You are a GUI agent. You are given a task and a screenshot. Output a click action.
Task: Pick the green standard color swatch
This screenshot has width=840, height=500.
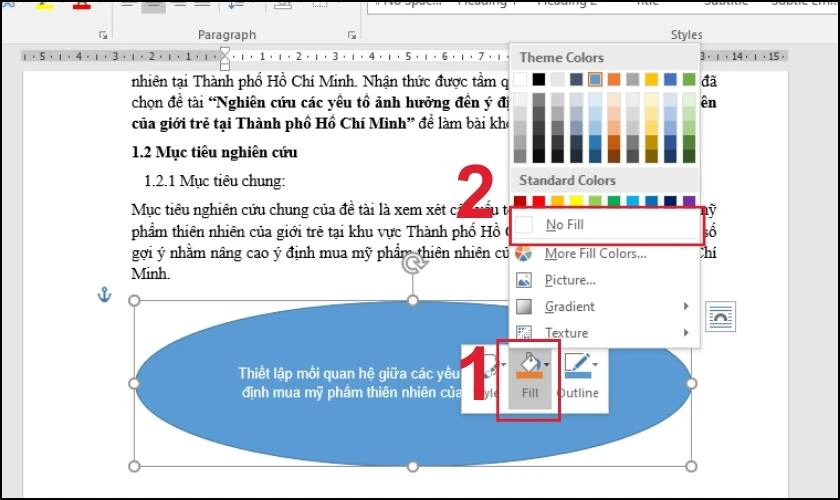click(x=614, y=202)
